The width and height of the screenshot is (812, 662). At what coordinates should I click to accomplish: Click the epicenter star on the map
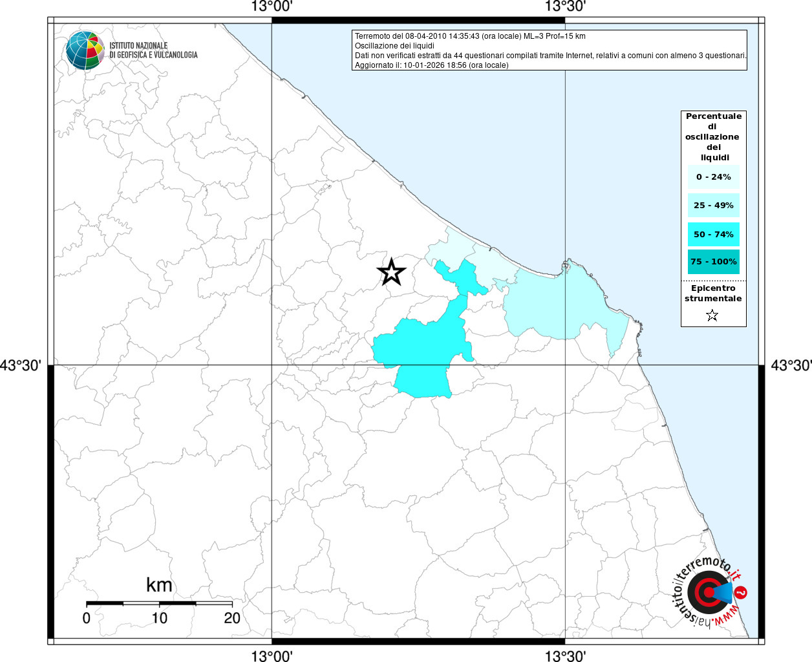click(x=391, y=272)
